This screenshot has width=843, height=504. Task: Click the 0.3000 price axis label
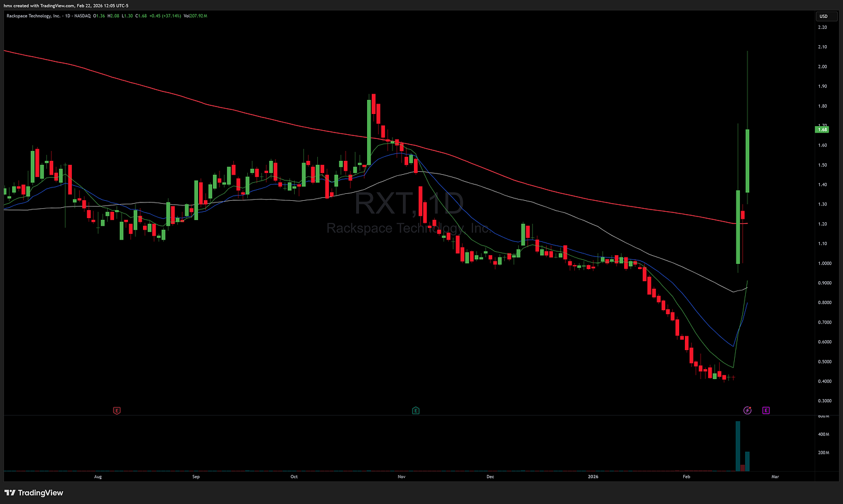(x=824, y=400)
